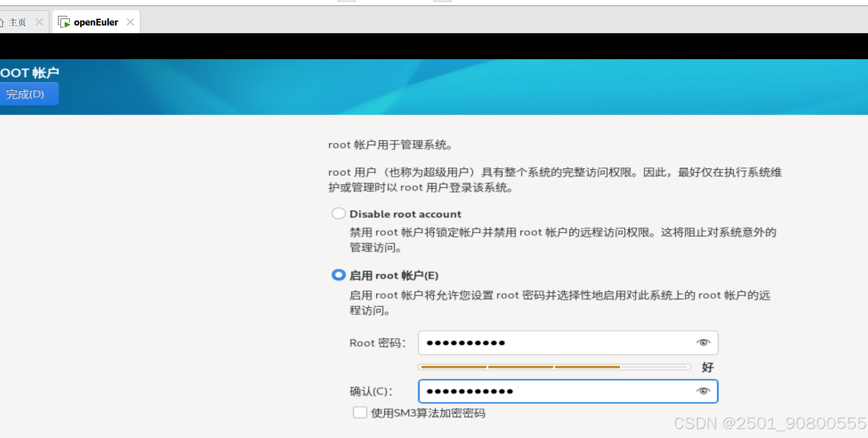Click the close X on the 主页 tab
The height and width of the screenshot is (438, 868).
pos(39,21)
